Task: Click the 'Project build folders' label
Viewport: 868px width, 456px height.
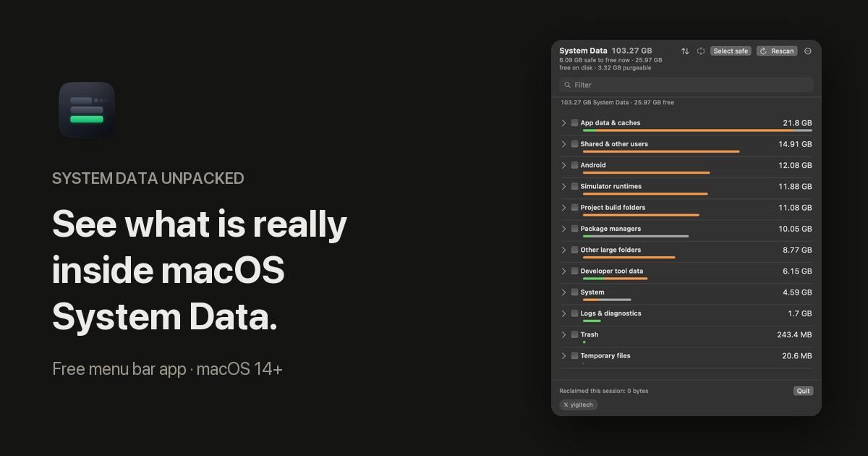Action: 613,208
